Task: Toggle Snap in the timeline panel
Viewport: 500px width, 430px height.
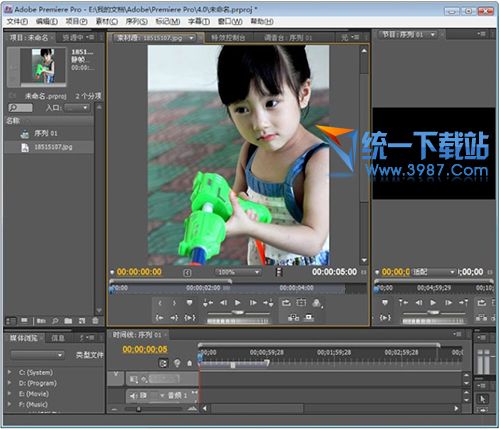Action: coord(163,363)
